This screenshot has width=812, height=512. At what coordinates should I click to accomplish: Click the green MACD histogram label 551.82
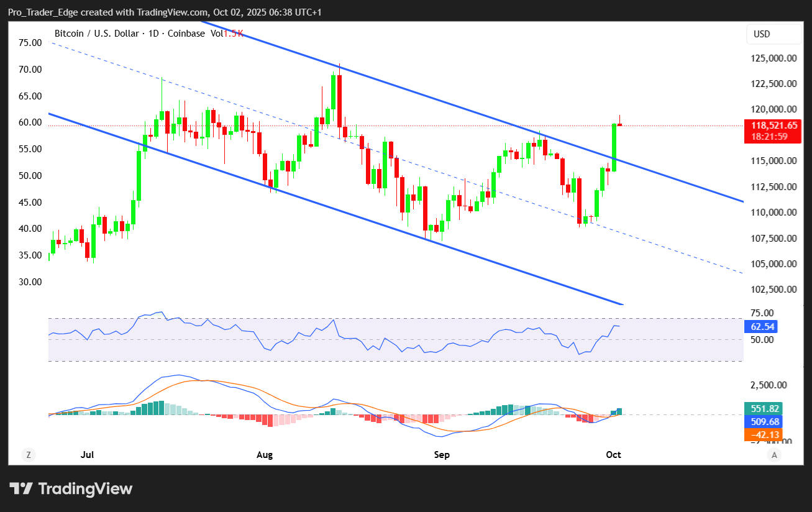click(x=762, y=408)
